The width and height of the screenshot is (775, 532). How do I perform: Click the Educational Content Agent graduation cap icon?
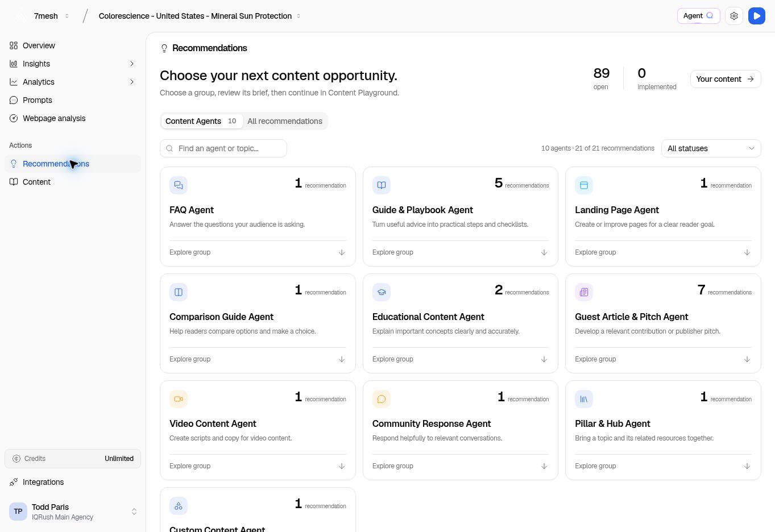click(x=382, y=292)
